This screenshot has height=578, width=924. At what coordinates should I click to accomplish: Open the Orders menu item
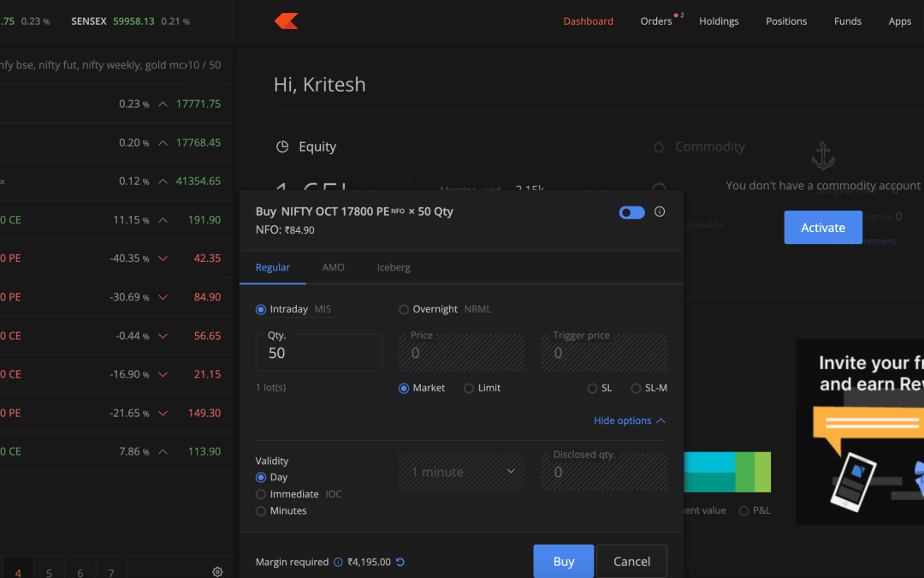pos(656,21)
